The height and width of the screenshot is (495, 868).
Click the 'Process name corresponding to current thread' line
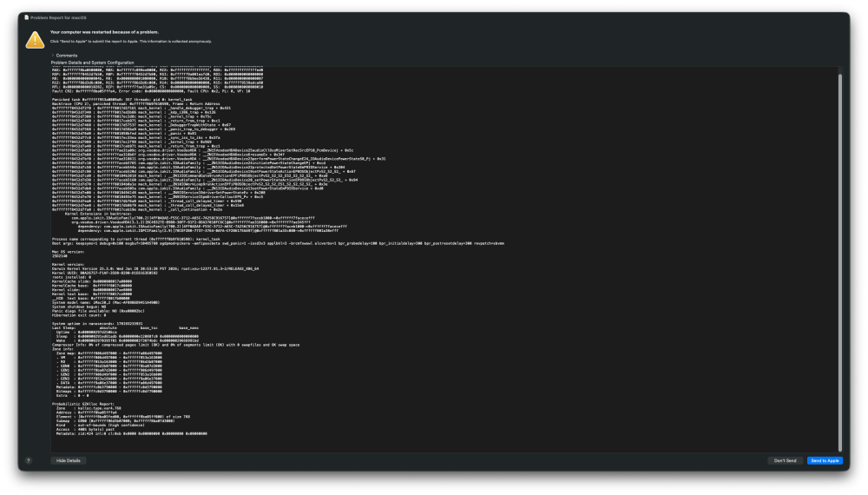pos(136,239)
